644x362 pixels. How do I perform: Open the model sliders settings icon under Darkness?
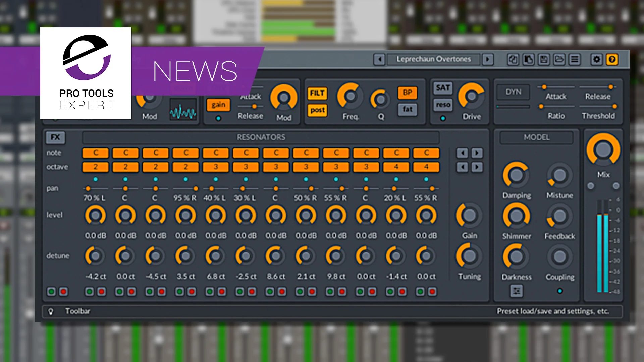[517, 291]
